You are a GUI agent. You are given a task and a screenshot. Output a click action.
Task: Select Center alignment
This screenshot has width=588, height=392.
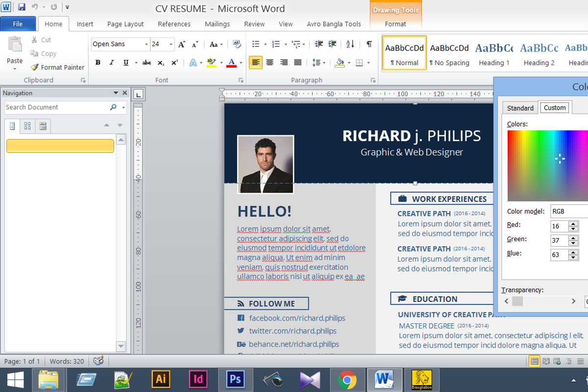click(269, 63)
